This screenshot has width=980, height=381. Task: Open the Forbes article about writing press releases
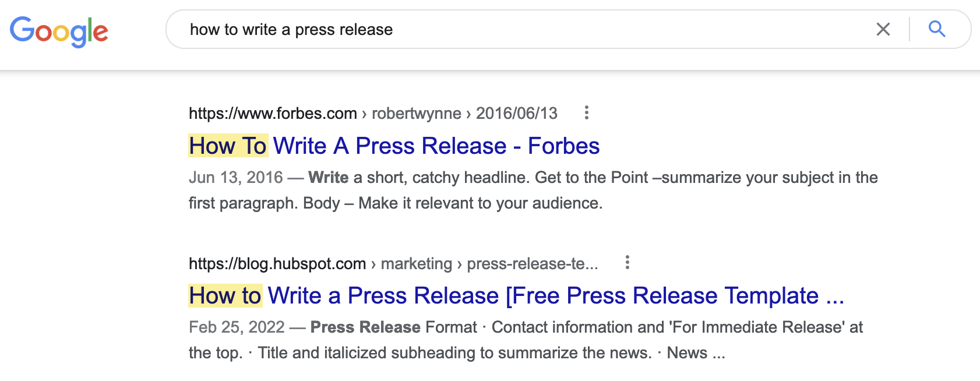(394, 146)
